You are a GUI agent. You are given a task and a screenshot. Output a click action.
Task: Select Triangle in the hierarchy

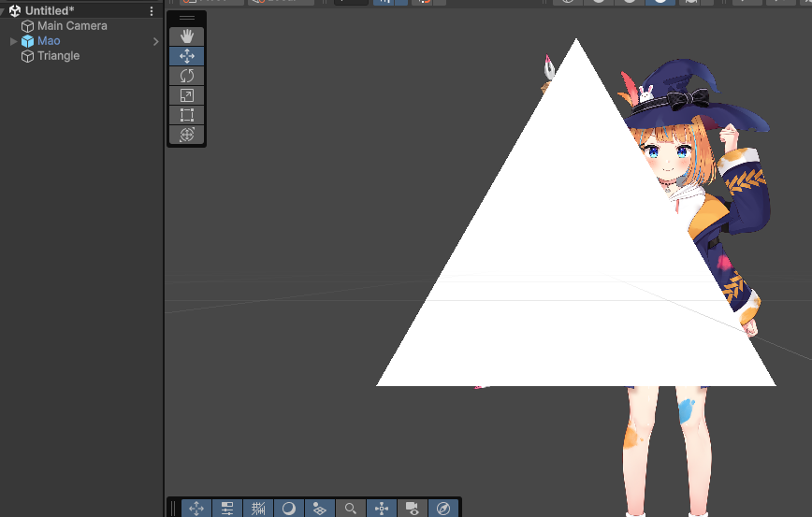pos(58,56)
